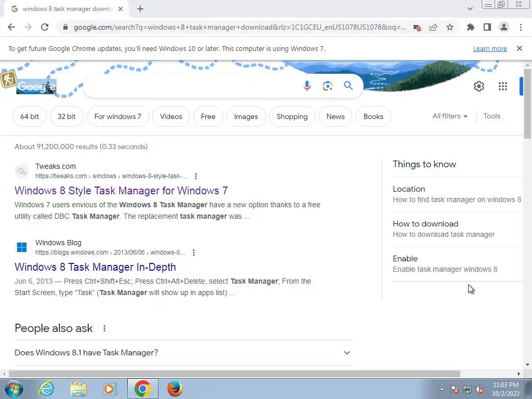Click the Windows Blog favicon
This screenshot has height=399, width=532.
point(22,247)
